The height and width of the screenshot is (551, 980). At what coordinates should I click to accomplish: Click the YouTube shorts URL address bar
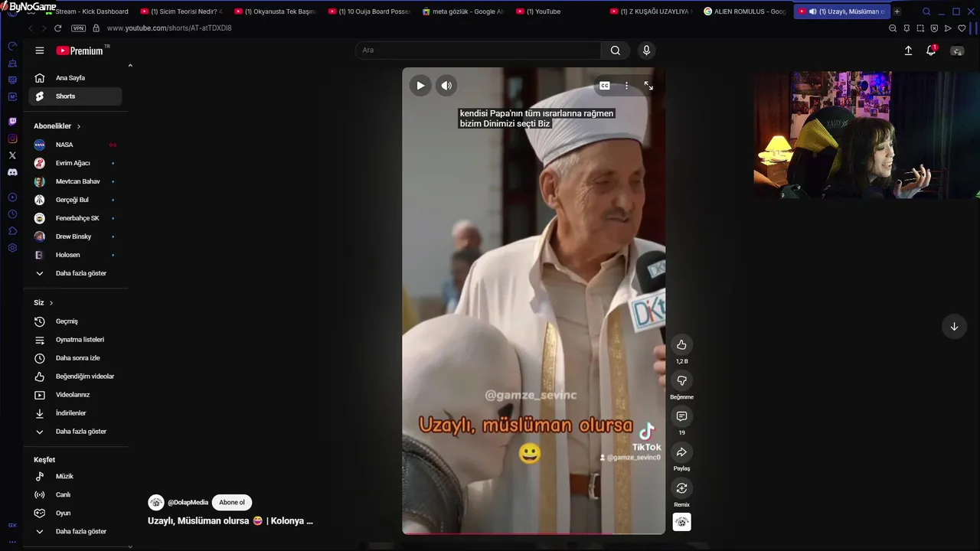point(168,28)
